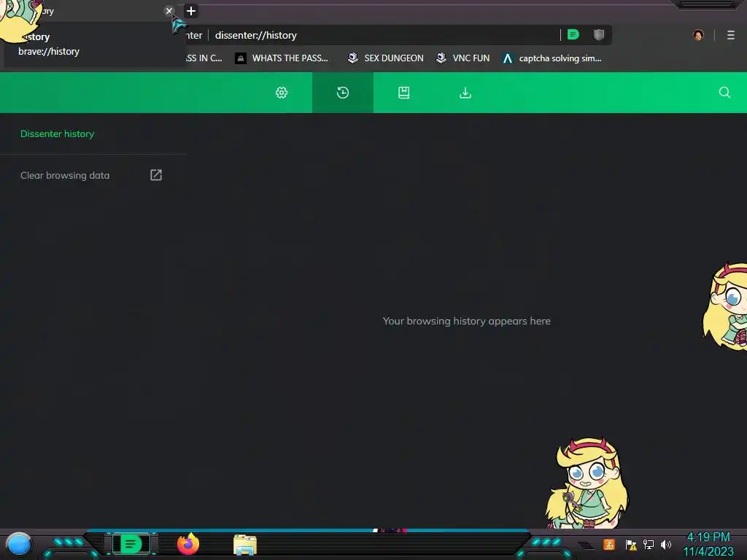
Task: Click the orange Java tray icon
Action: 609,544
